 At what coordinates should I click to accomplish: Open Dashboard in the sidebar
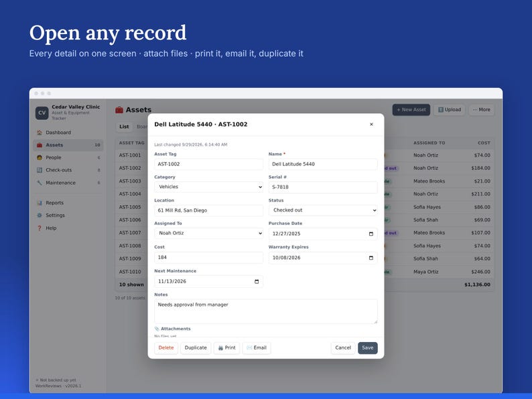pos(68,133)
